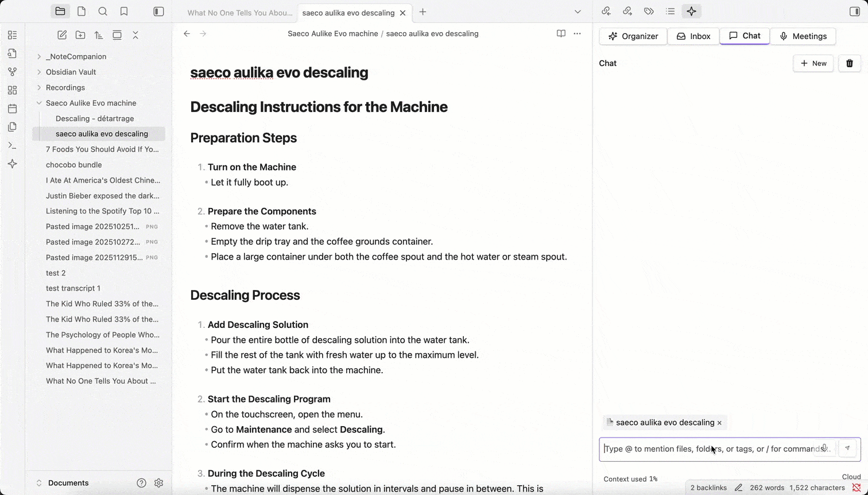The height and width of the screenshot is (495, 868).
Task: Collapse the Saeco Aulike Evo machine folder
Action: point(38,103)
